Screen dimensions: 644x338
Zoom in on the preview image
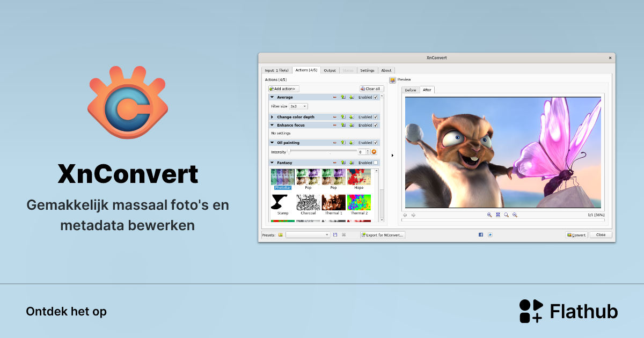pos(489,215)
